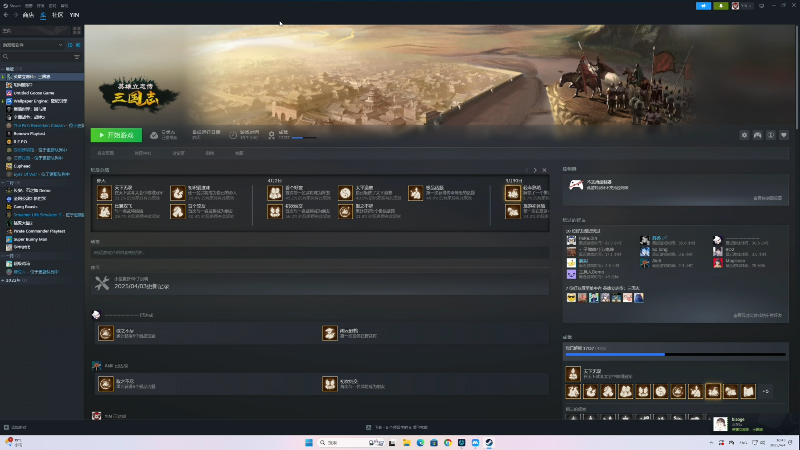The image size is (800, 450).
Task: Open controller layout icon in header
Action: (x=758, y=135)
